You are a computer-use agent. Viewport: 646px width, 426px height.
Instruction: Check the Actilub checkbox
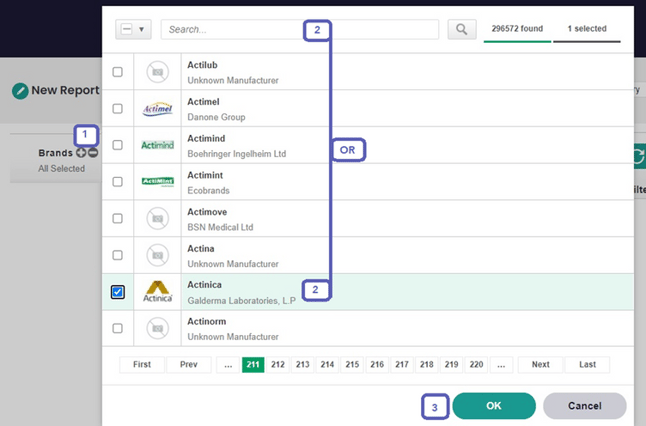(x=117, y=72)
